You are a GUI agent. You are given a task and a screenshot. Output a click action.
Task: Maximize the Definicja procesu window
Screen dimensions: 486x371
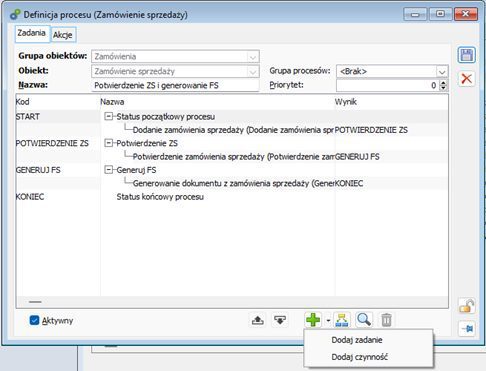[x=440, y=14]
